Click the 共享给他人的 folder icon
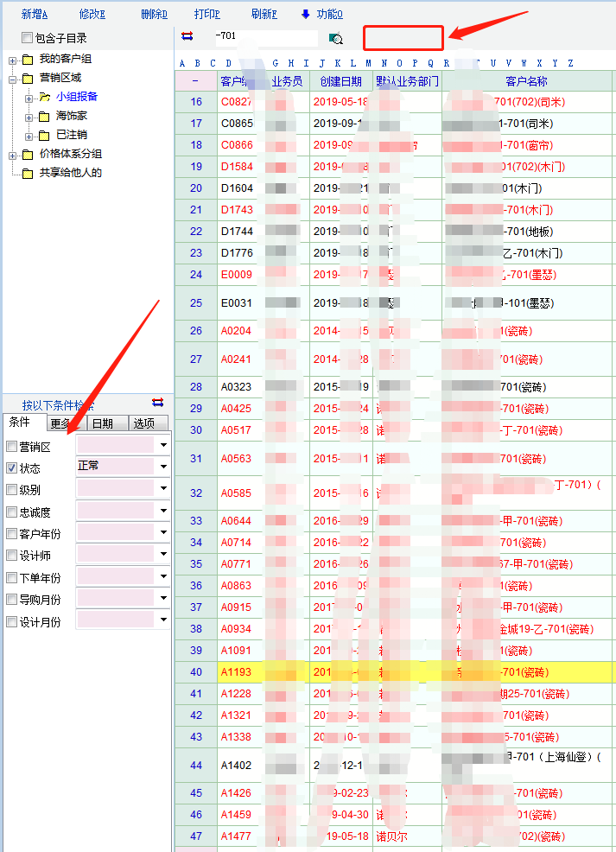Viewport: 616px width, 852px height. click(x=28, y=173)
